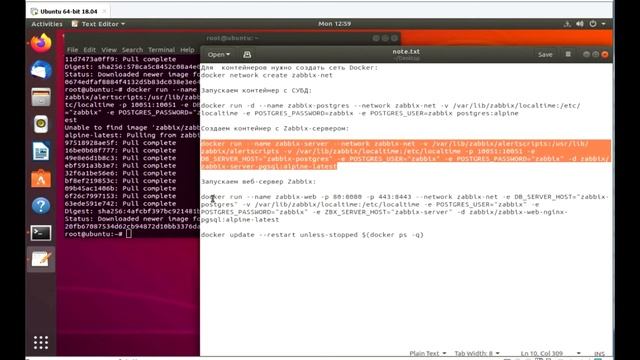Open Ubuntu Software from the dock
This screenshot has height=360, width=640.
click(x=41, y=178)
